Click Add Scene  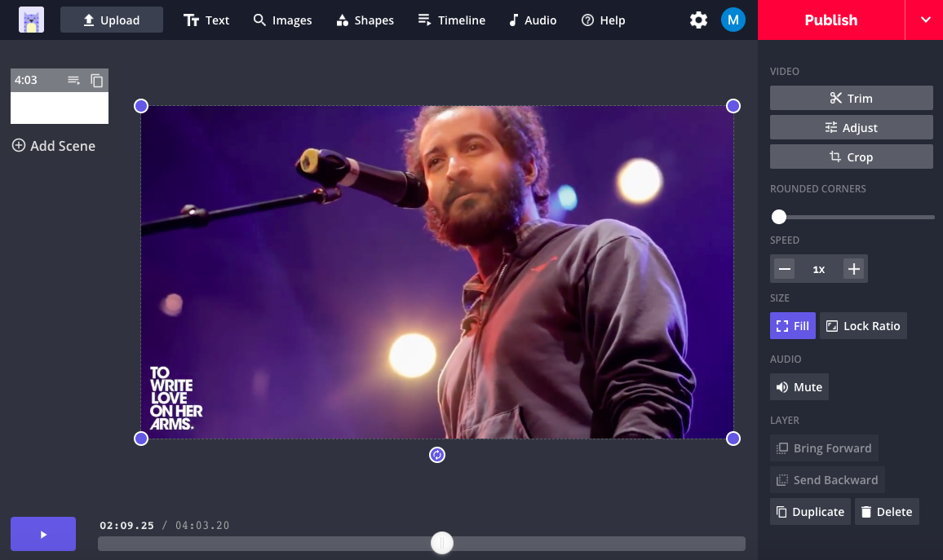click(54, 146)
